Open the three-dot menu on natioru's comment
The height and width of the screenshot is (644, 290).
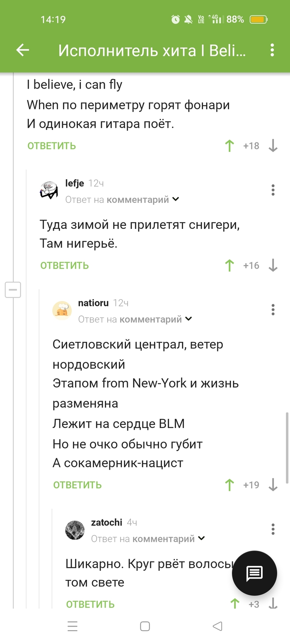(273, 310)
